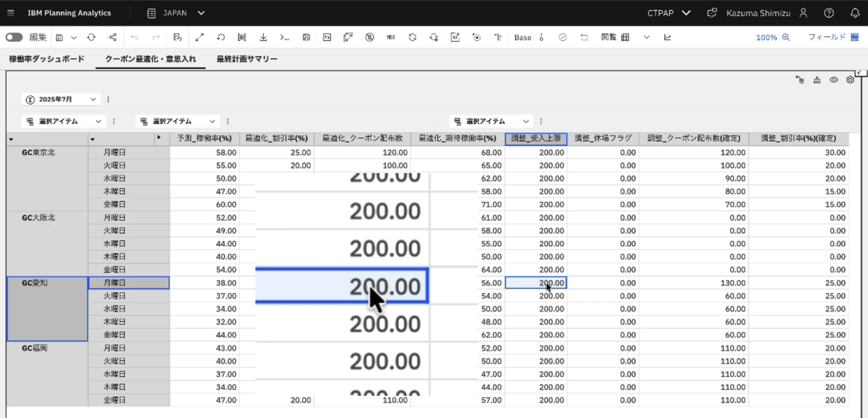Click the line chart icon in the toolbar
Screen dimensions: 868x418
pos(667,37)
